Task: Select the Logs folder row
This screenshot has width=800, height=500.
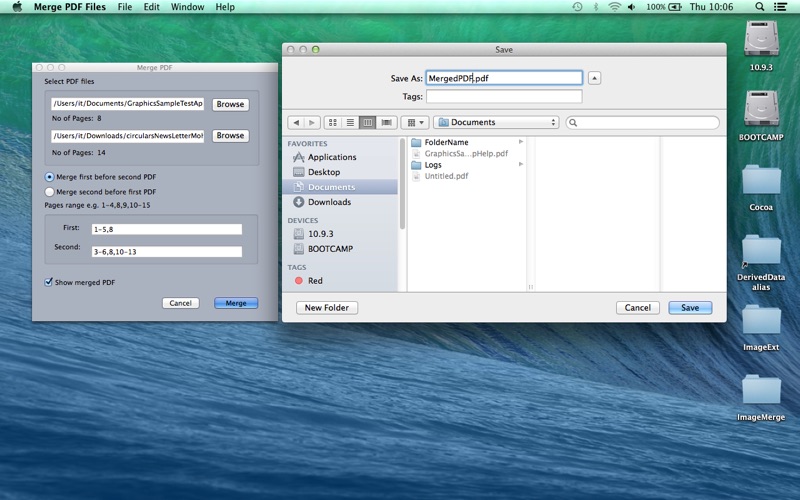Action: (467, 164)
